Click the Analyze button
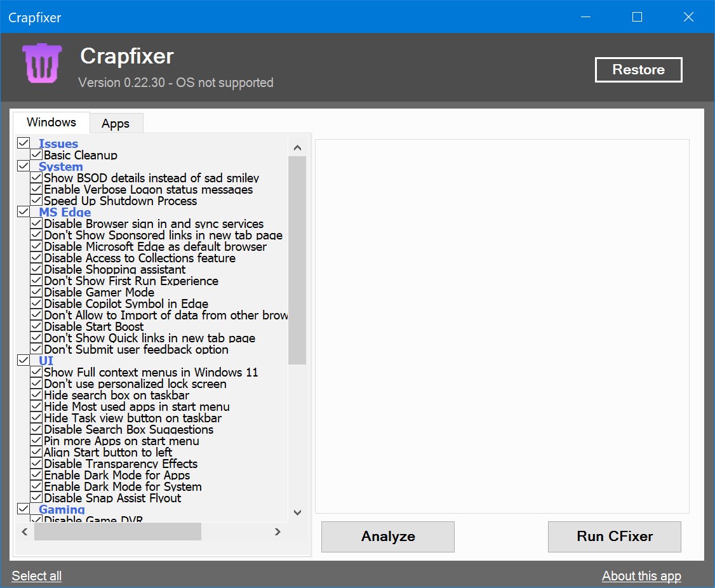This screenshot has height=588, width=715. coord(387,537)
